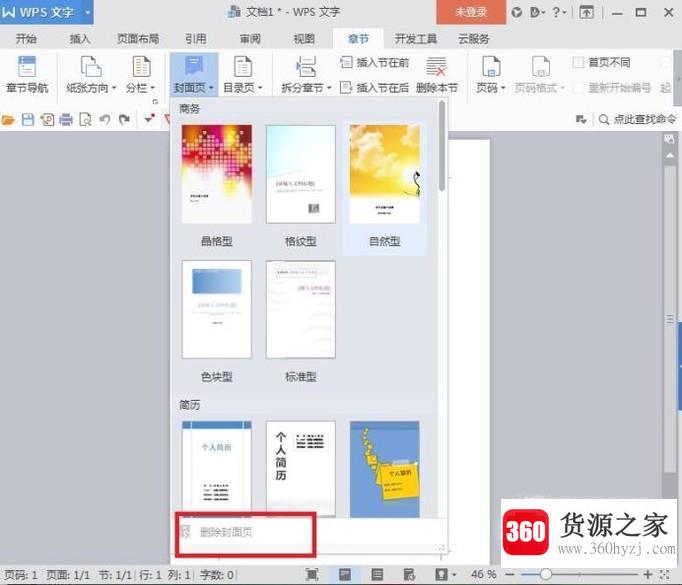This screenshot has width=682, height=585.
Task: Select the horizontal 个人简历 résumé cover with blue header
Action: 217,468
